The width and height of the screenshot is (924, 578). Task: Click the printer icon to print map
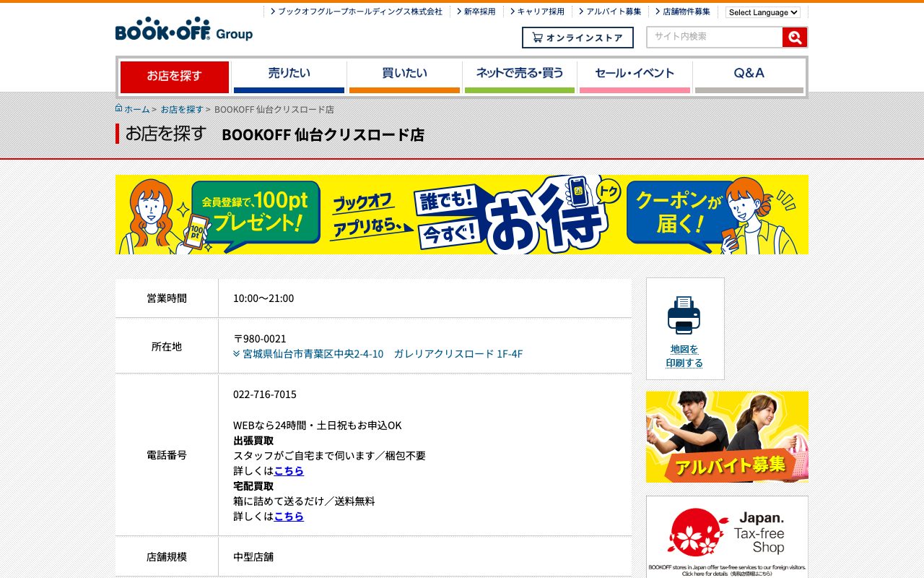(684, 315)
